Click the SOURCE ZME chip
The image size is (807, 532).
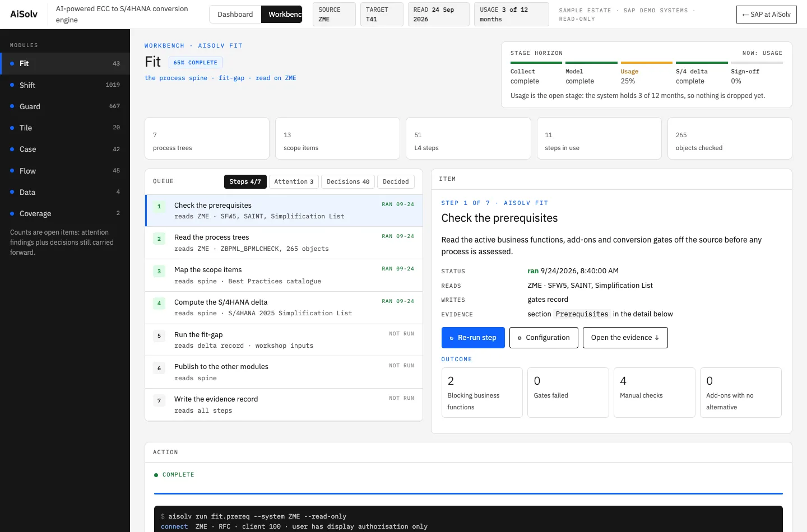pyautogui.click(x=335, y=15)
